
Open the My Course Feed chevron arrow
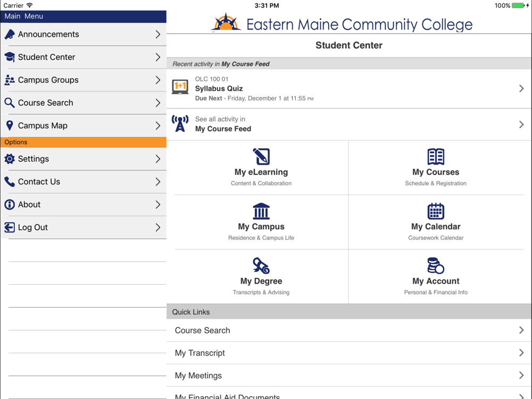point(521,124)
